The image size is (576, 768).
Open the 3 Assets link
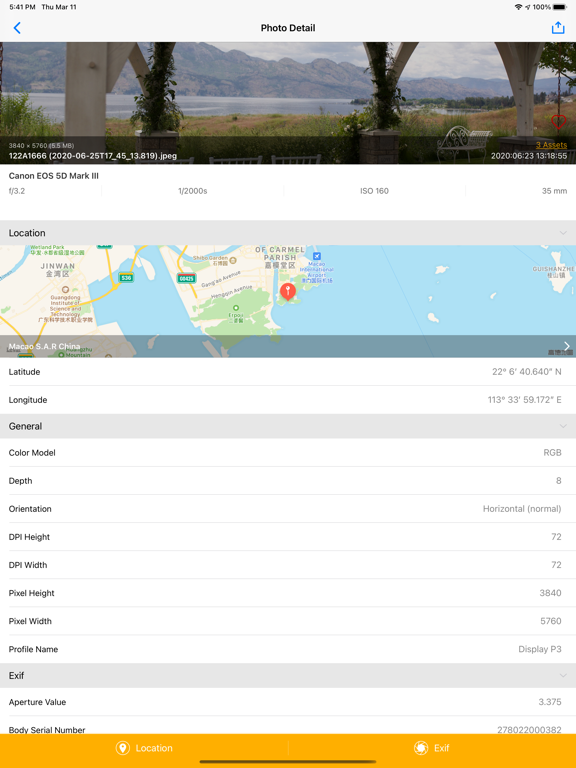551,145
